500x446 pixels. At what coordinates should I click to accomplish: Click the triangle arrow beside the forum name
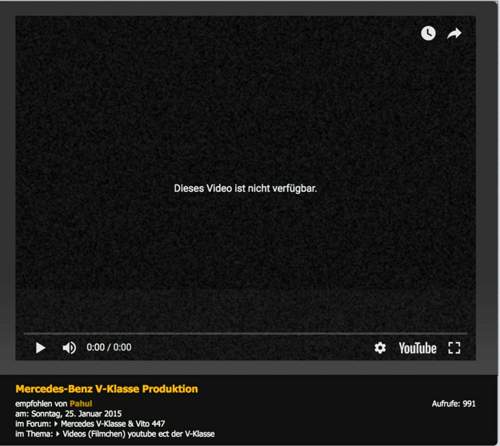pyautogui.click(x=56, y=424)
